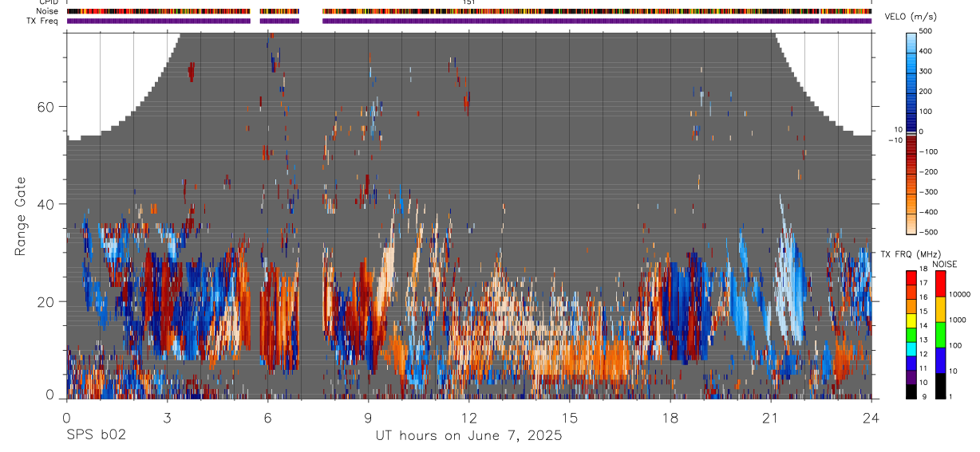Click the x-axis tick label 24

(x=871, y=417)
